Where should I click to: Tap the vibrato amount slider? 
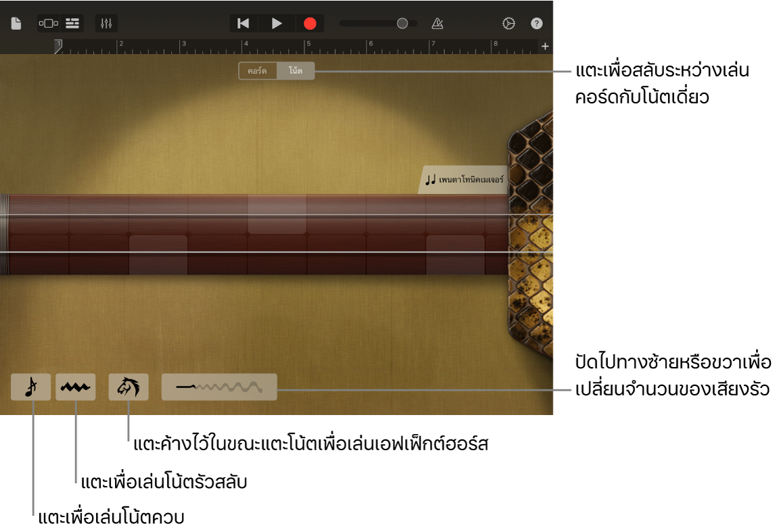tap(219, 387)
